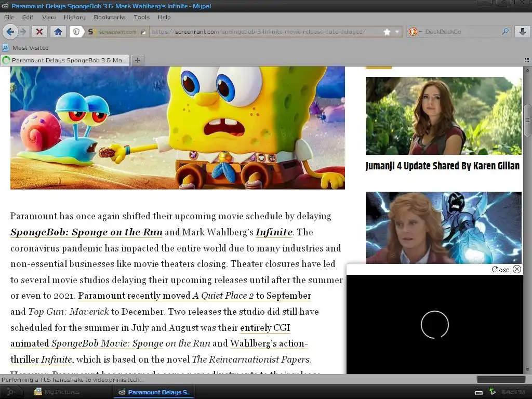Open the Home page button
The width and height of the screenshot is (532, 399).
coord(58,32)
